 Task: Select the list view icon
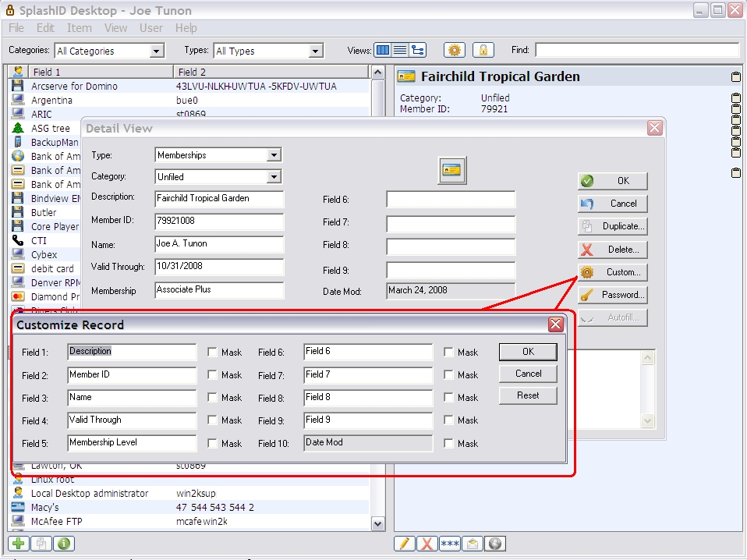pyautogui.click(x=400, y=50)
